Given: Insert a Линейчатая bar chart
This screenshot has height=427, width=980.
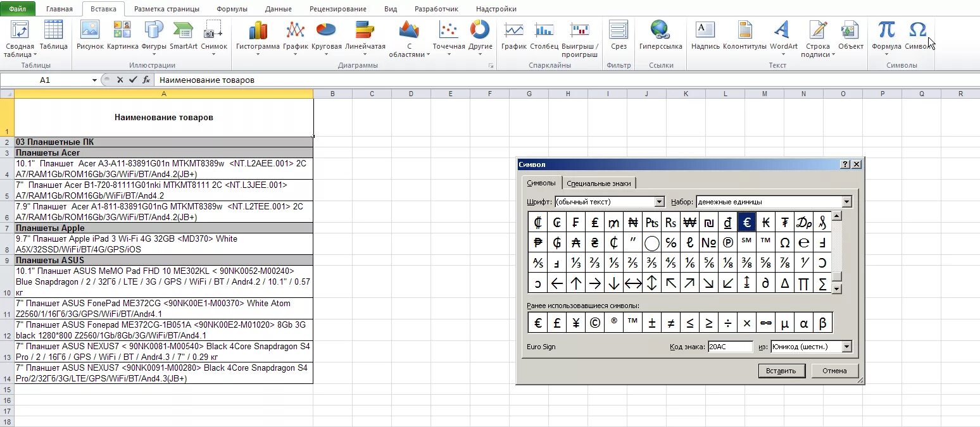Looking at the screenshot, I should coord(365,38).
